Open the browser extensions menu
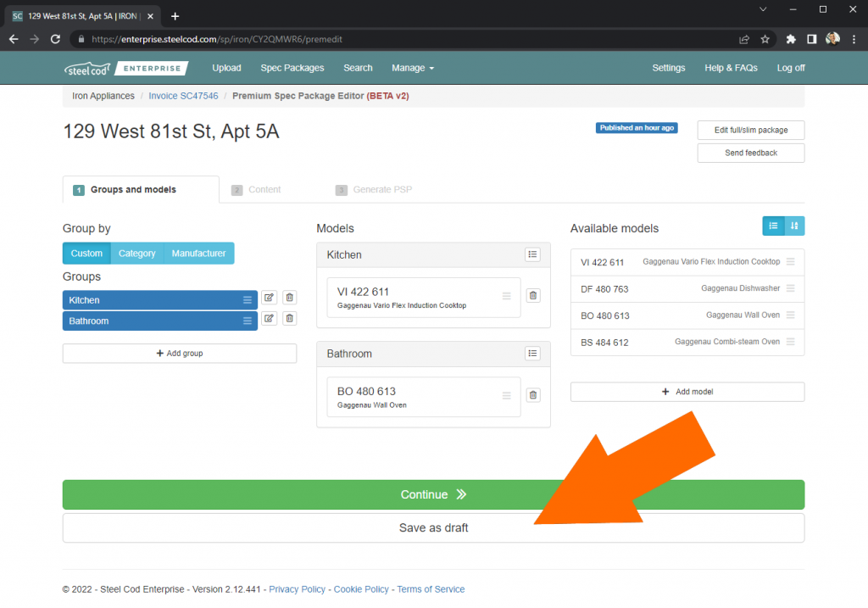This screenshot has width=868, height=608. (791, 39)
